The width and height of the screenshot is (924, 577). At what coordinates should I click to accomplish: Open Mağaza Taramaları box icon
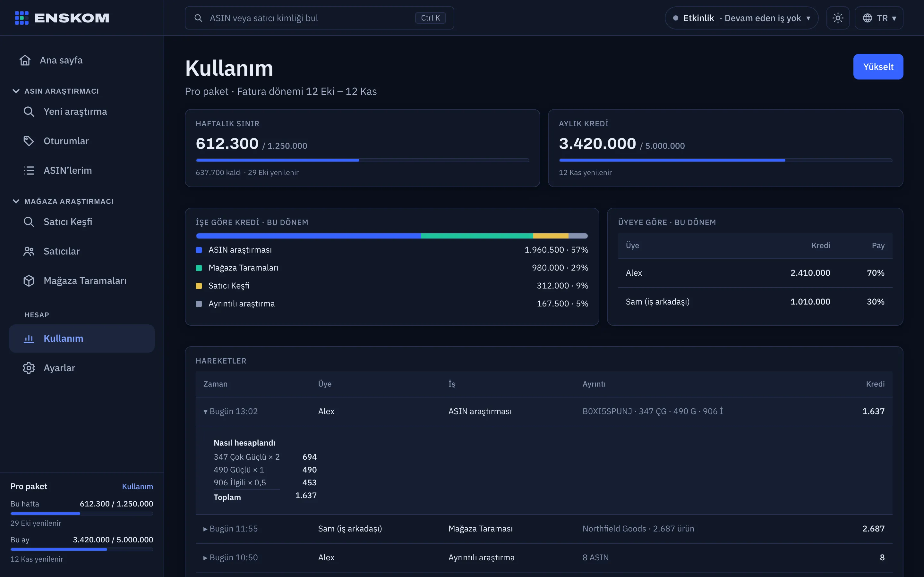pos(29,280)
